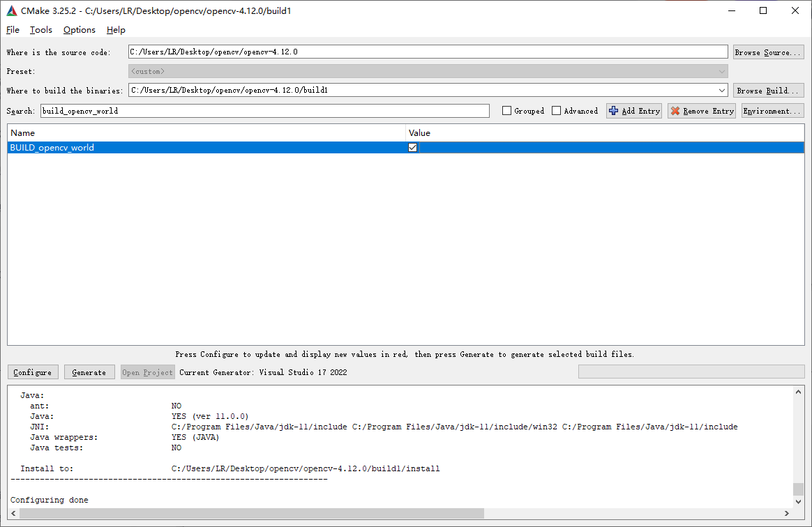Open the Preset dropdown
This screenshot has height=527, width=812.
pyautogui.click(x=721, y=71)
